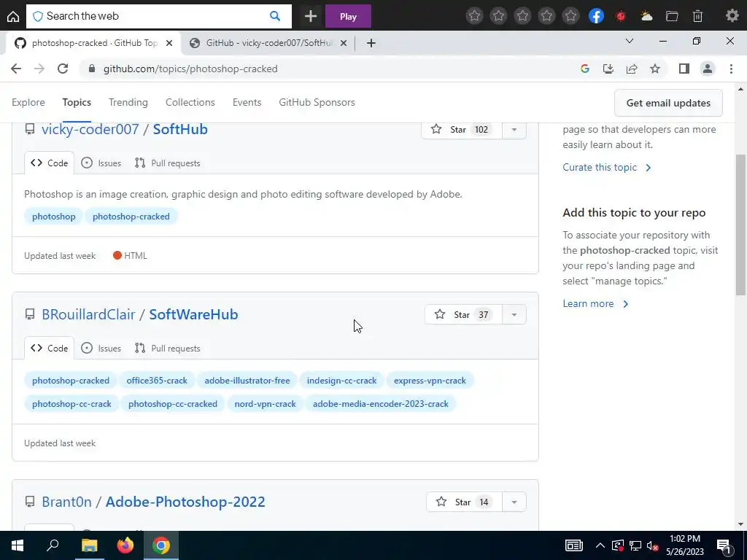Open the weather shortcut icon
The height and width of the screenshot is (560, 747).
(x=646, y=17)
